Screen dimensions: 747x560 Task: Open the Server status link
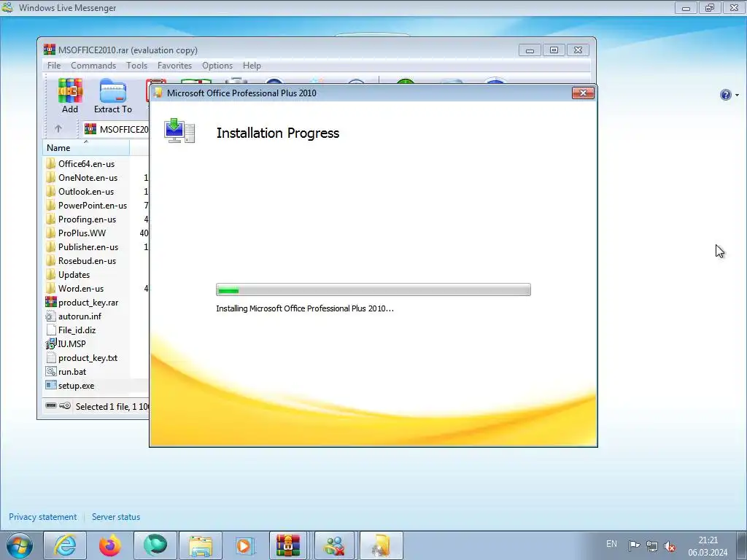[x=116, y=517]
